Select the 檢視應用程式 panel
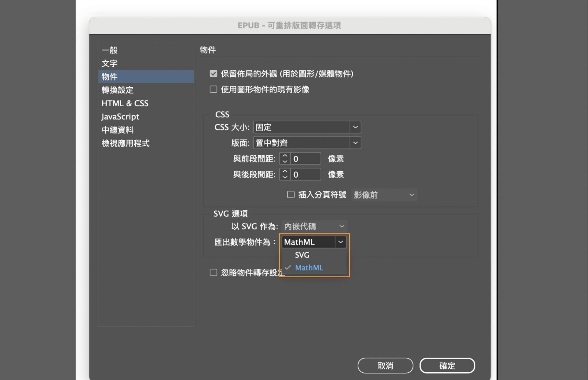Screen dimensions: 588x380 [x=125, y=143]
